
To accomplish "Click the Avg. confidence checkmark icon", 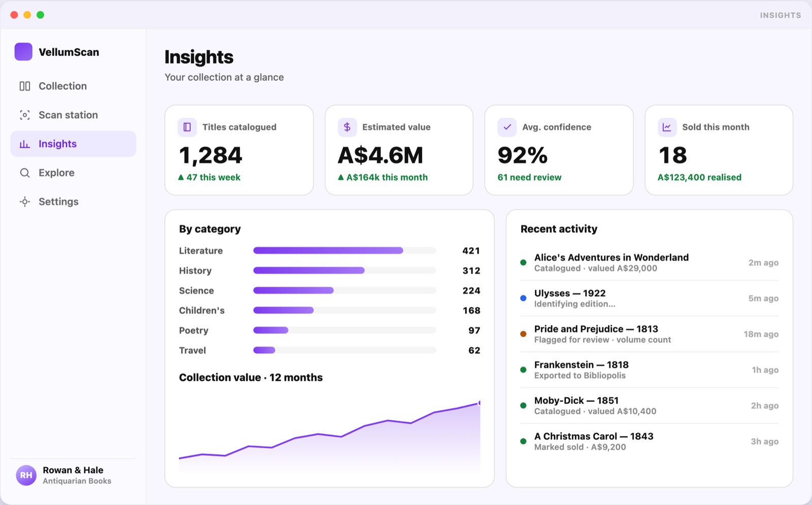I will point(507,127).
